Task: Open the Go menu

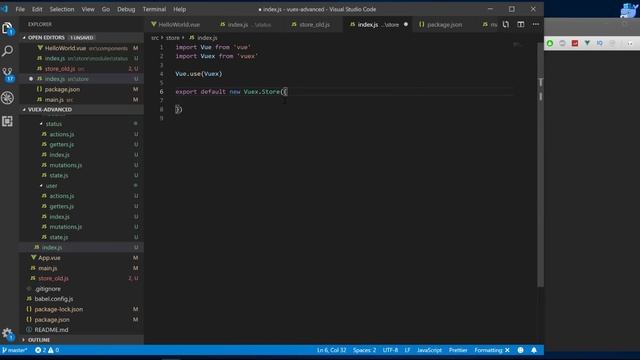Action: click(x=106, y=9)
